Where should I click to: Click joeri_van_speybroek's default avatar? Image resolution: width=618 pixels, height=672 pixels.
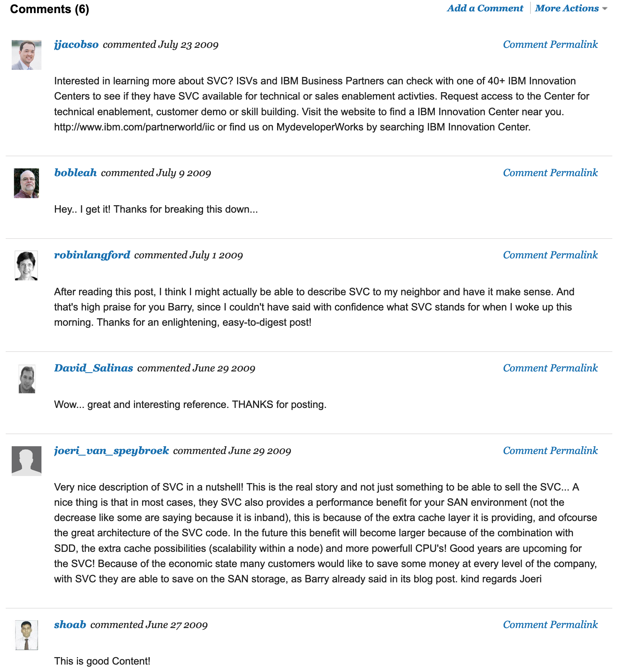tap(27, 461)
